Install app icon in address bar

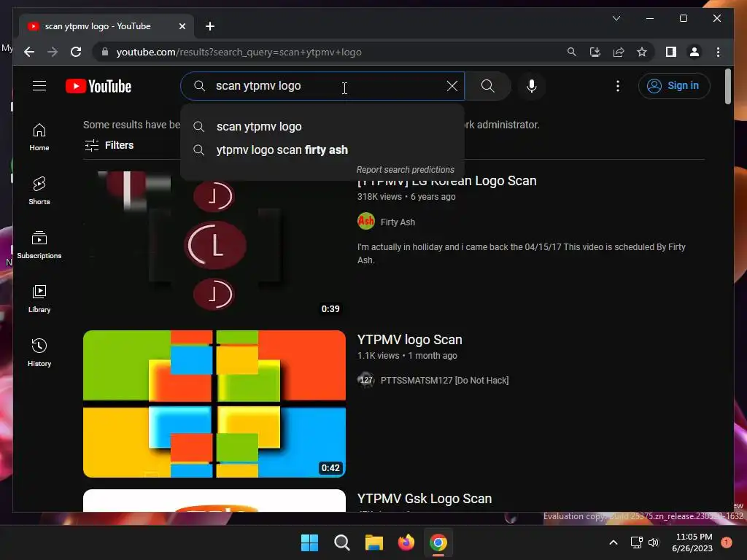tap(595, 52)
